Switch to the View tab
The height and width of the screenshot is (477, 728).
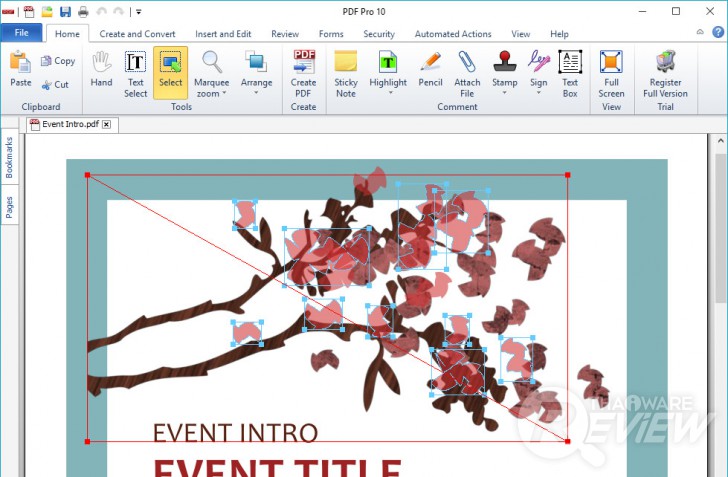pos(520,34)
